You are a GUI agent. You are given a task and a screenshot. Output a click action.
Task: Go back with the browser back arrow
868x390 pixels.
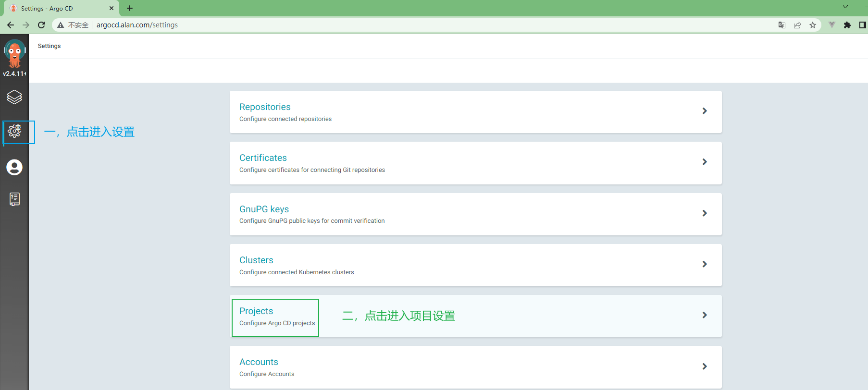click(11, 25)
